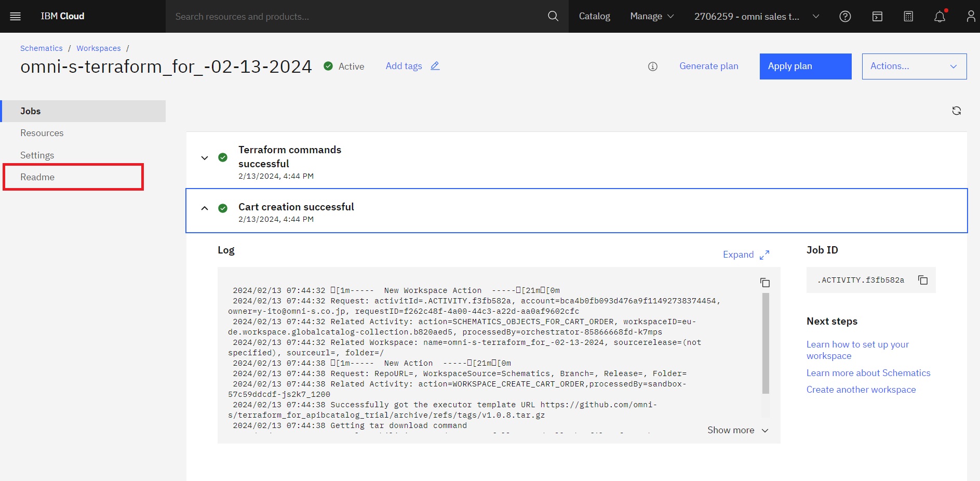This screenshot has width=980, height=481.
Task: Click the green Active status icon
Action: pyautogui.click(x=328, y=66)
